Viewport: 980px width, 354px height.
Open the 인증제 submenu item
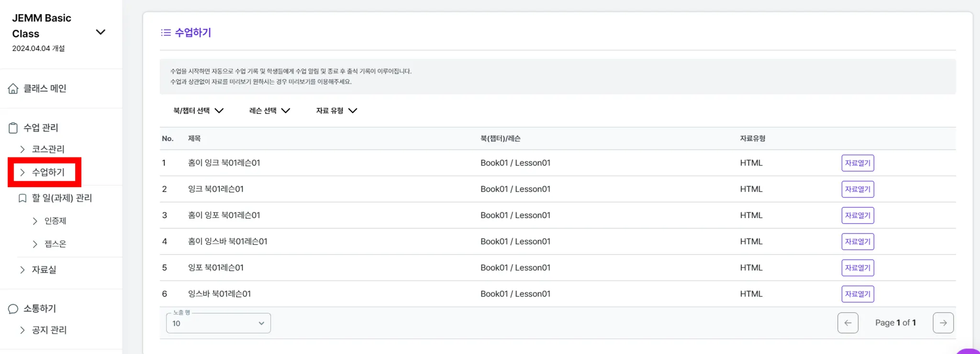pos(56,221)
